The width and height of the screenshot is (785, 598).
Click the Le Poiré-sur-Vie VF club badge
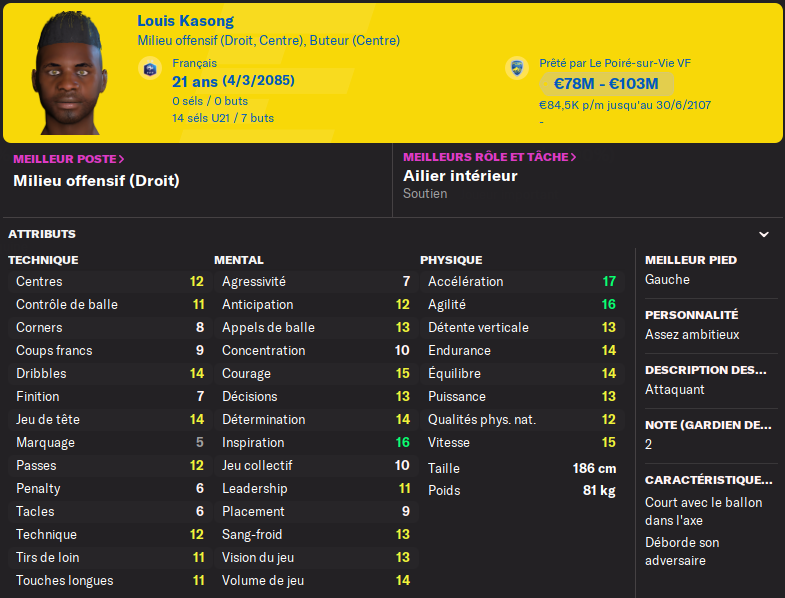pos(516,68)
